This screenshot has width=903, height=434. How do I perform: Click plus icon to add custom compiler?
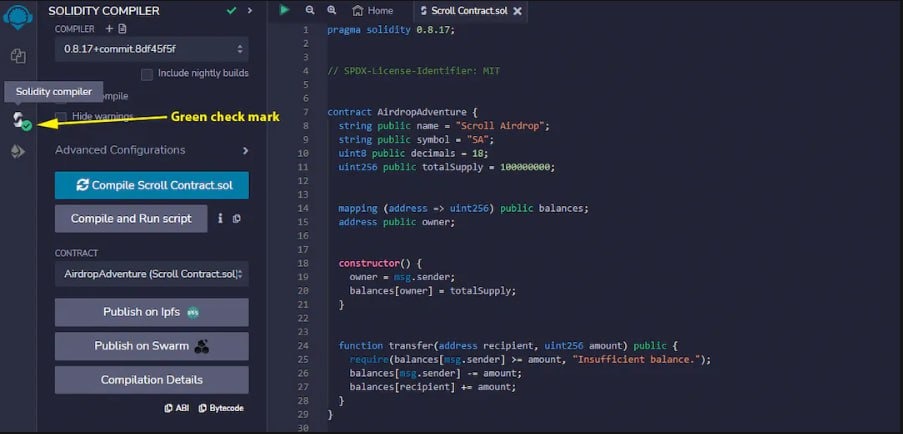click(109, 29)
